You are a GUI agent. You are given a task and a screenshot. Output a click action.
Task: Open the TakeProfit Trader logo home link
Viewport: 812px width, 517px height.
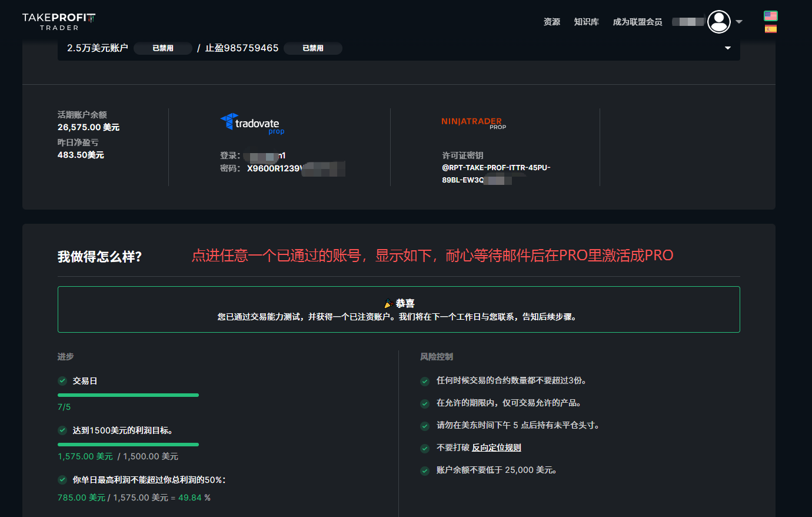pos(59,21)
